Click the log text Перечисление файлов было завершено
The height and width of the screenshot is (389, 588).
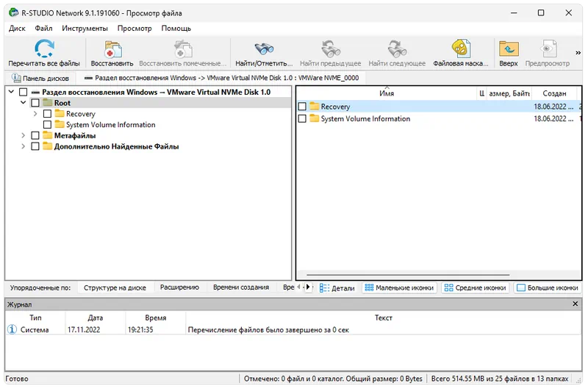tap(268, 329)
